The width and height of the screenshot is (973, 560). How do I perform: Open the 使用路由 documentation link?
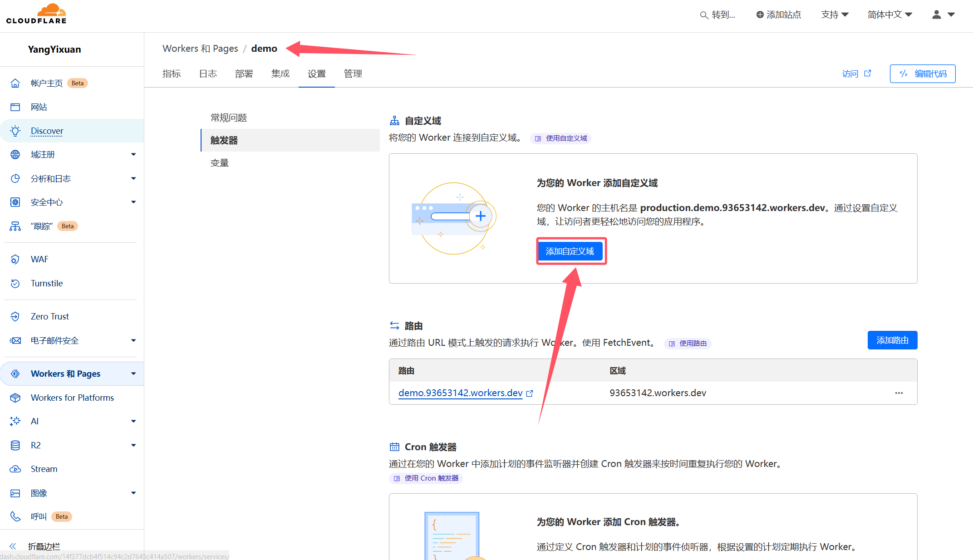[x=688, y=344]
